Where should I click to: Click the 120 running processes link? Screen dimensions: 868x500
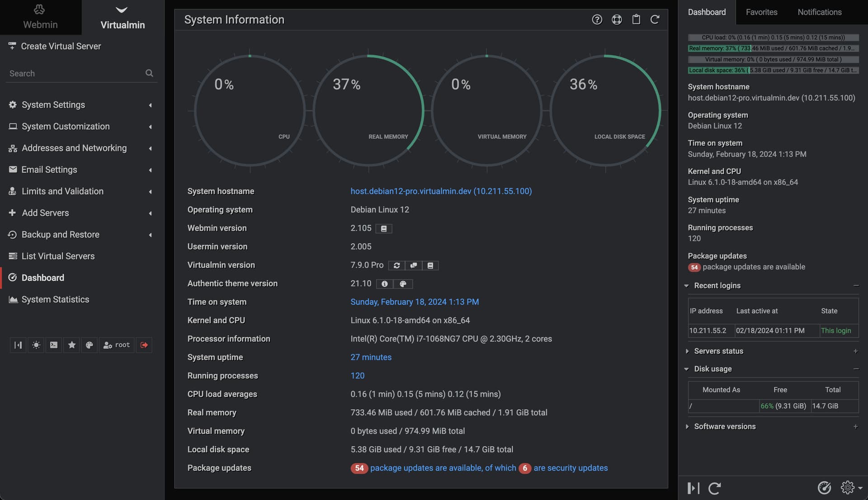coord(357,376)
